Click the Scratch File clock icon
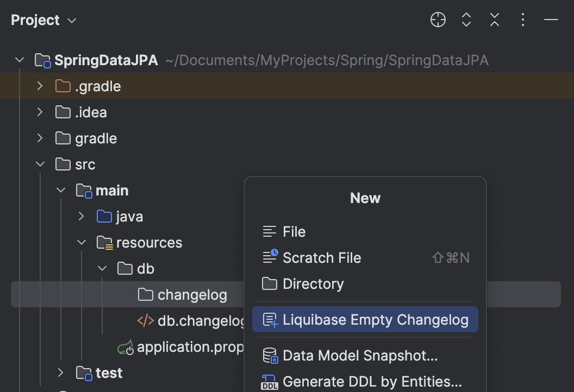 (270, 257)
